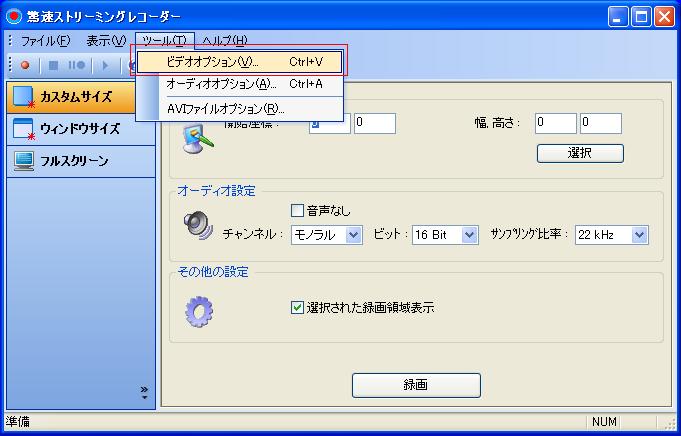Click the blue custom-size square icon
Image resolution: width=681 pixels, height=436 pixels.
tap(23, 97)
